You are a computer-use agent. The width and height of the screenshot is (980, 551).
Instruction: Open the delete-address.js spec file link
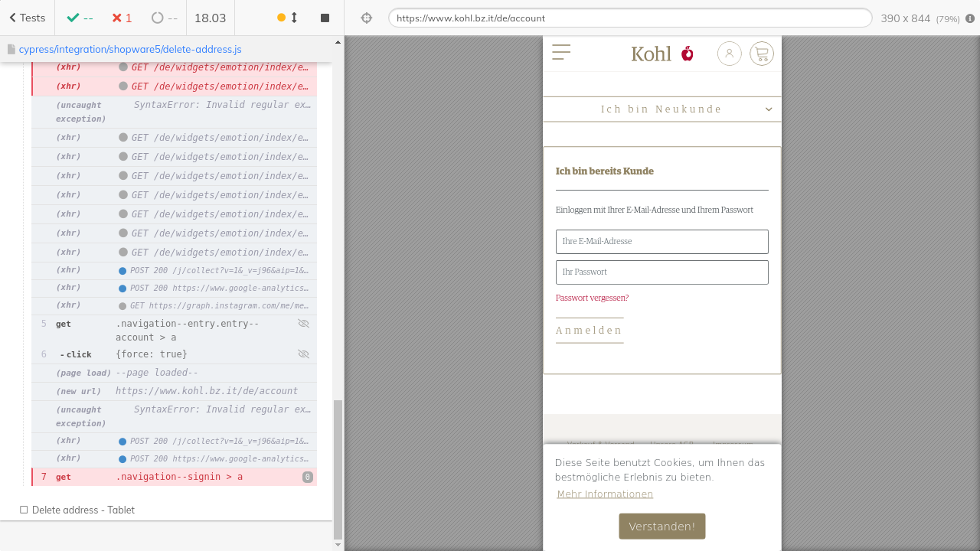pyautogui.click(x=129, y=49)
